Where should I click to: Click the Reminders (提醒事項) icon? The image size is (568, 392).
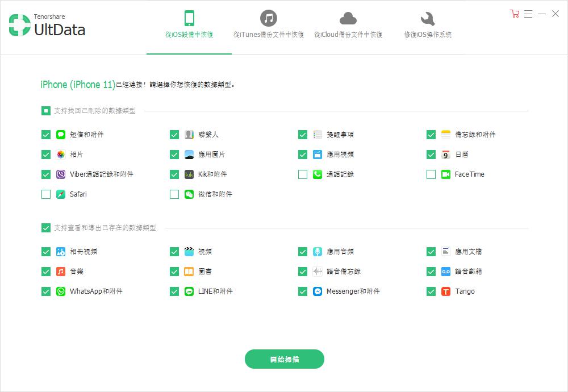click(318, 135)
